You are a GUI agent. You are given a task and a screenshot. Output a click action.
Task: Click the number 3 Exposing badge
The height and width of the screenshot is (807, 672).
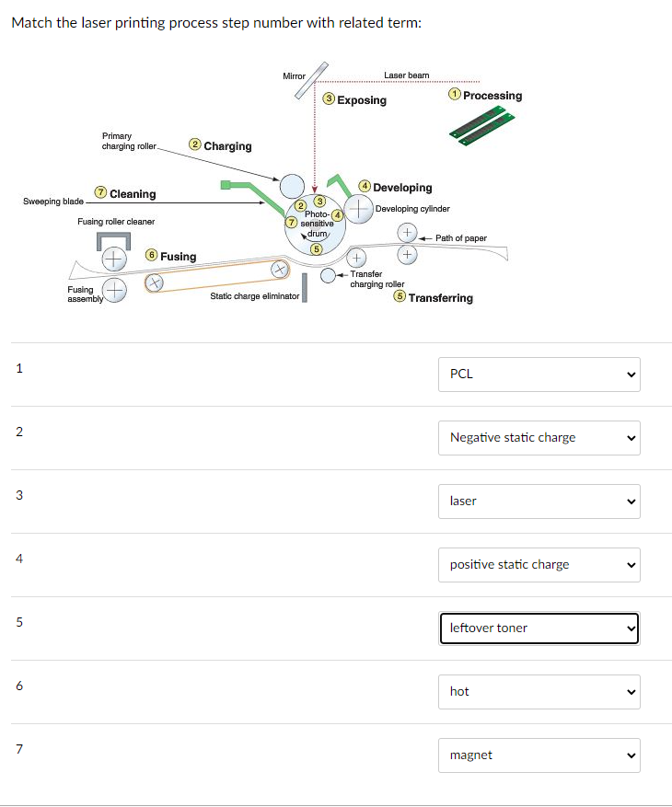[329, 98]
